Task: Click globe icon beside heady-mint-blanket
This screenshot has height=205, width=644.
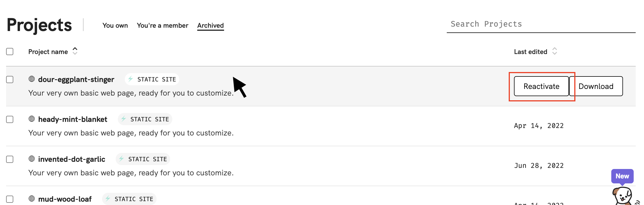Action: coord(32,119)
